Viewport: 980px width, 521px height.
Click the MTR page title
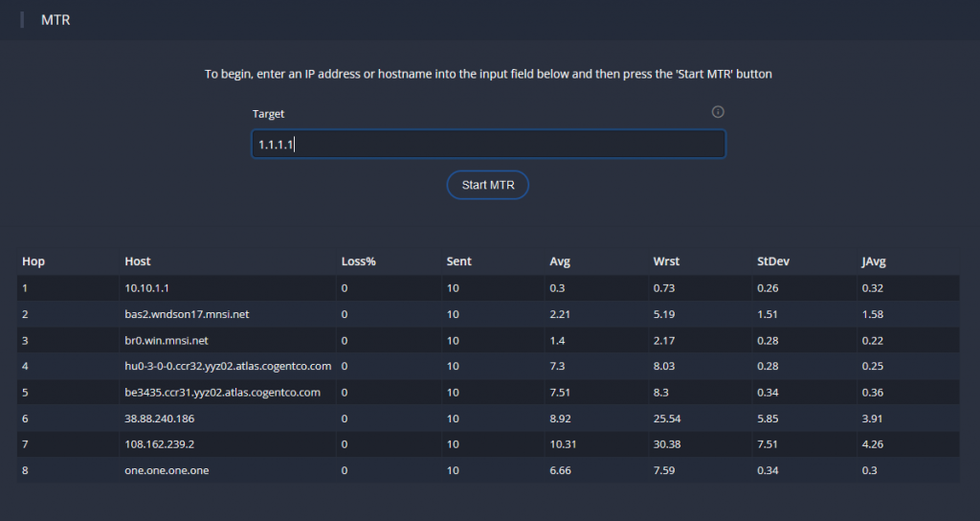click(56, 20)
